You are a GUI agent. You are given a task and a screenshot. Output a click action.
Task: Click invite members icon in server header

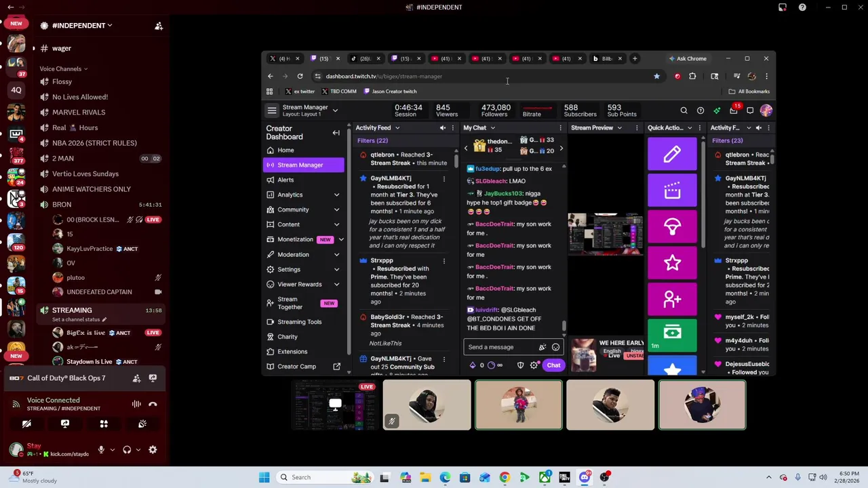pyautogui.click(x=159, y=26)
